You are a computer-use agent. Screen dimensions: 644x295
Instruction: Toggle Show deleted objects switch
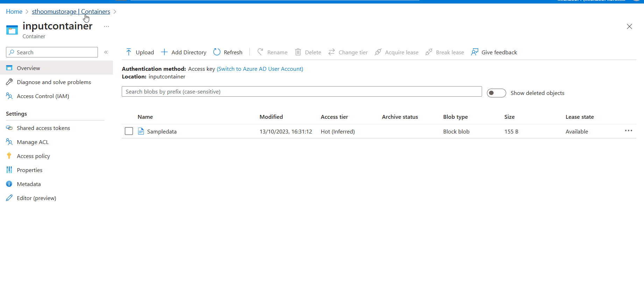tap(496, 93)
